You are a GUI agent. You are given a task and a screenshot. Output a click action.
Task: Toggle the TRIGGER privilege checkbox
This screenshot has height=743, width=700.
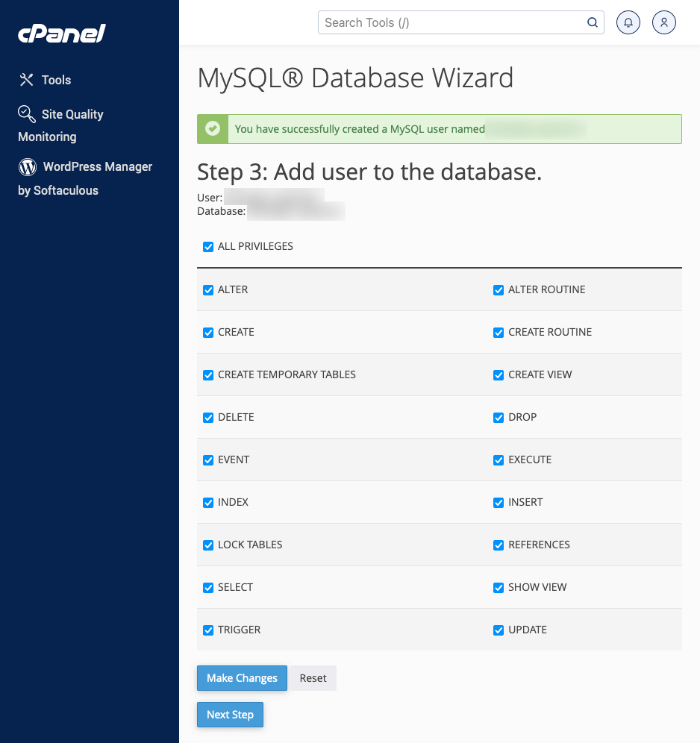208,630
